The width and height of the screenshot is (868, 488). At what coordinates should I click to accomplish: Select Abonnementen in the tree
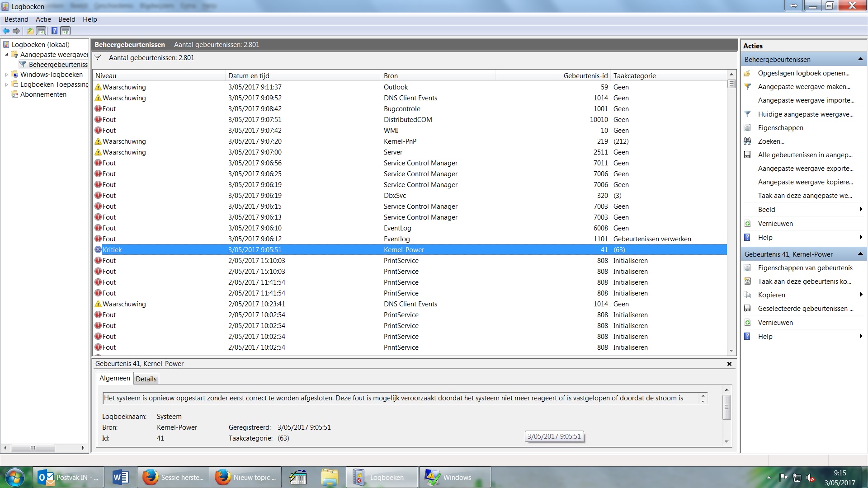pyautogui.click(x=43, y=94)
